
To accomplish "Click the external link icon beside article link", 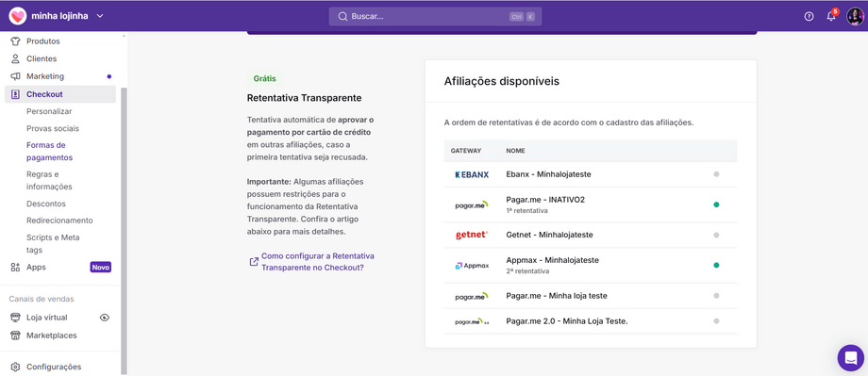I will 254,262.
